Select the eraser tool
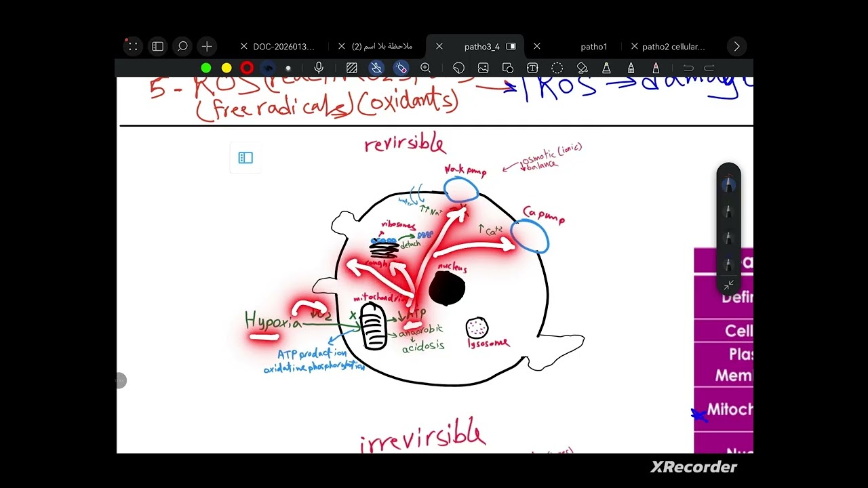 click(582, 68)
